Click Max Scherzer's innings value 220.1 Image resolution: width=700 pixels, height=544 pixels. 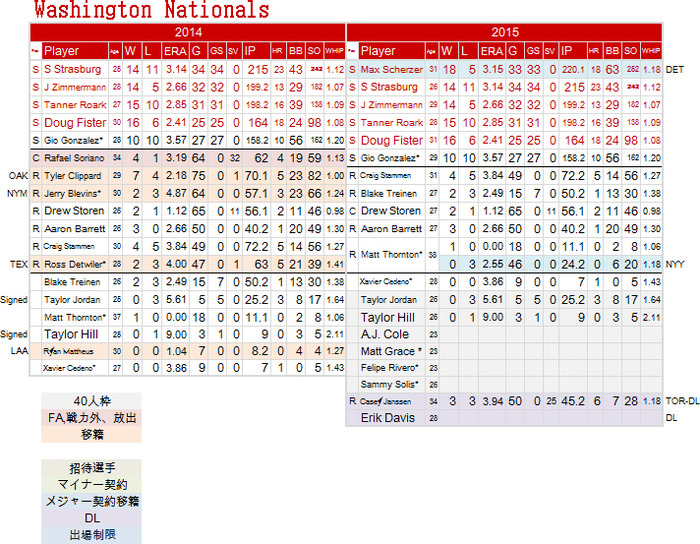573,70
